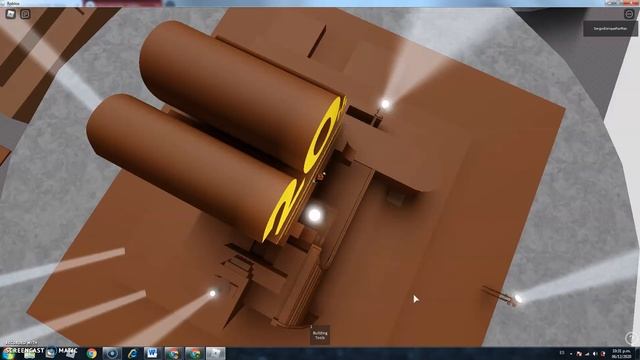Switch to the Roblox taskbar window
The height and width of the screenshot is (360, 640).
(x=215, y=353)
